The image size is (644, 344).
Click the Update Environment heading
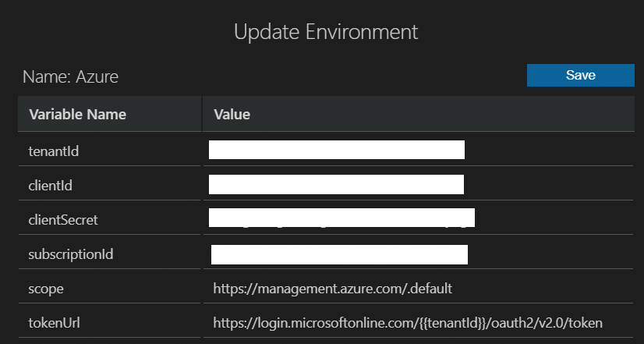click(x=326, y=32)
